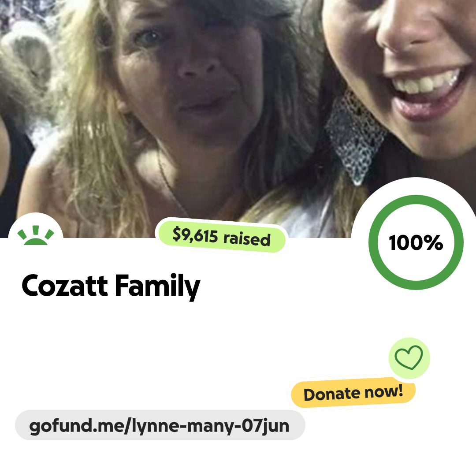Click the Cozatt Family campaign title
476x476 pixels.
pos(111,286)
